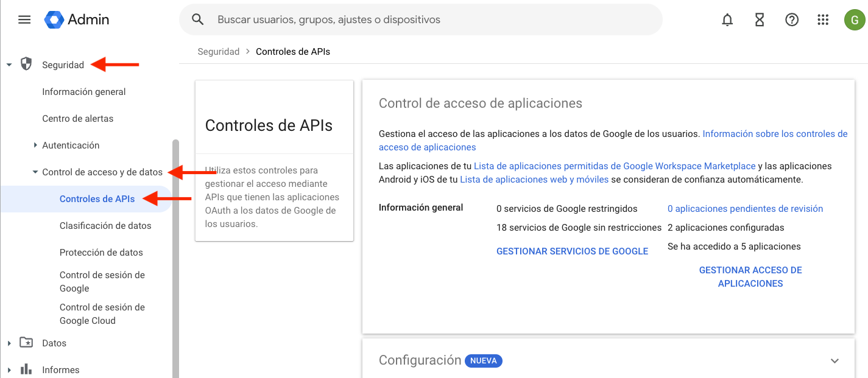Image resolution: width=868 pixels, height=378 pixels.
Task: Open 0 aplicaciones pendientes de revisión link
Action: pyautogui.click(x=745, y=209)
